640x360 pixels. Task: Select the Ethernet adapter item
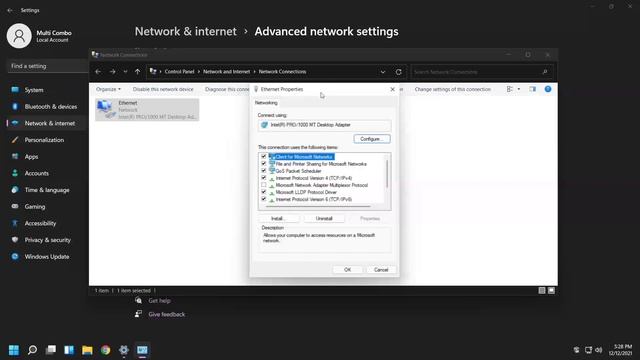pyautogui.click(x=147, y=109)
